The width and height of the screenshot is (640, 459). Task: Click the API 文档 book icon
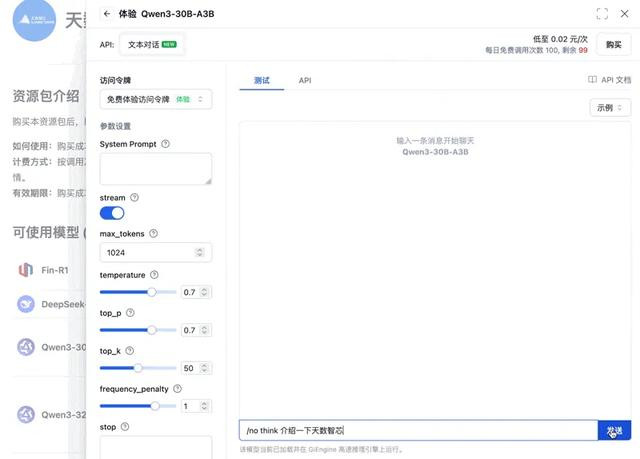pyautogui.click(x=592, y=80)
